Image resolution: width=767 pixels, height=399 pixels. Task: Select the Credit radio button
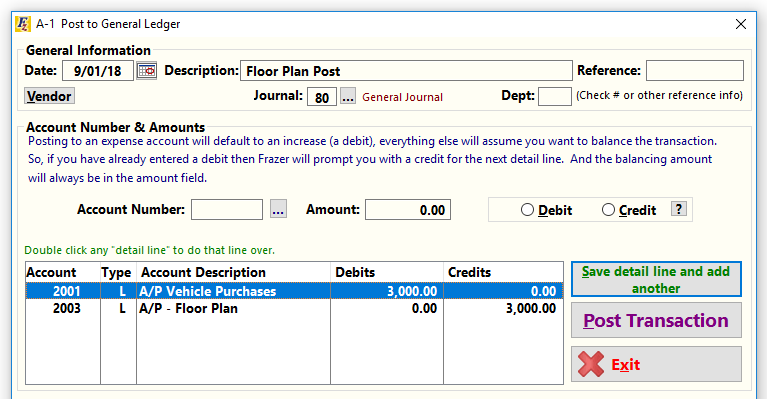click(x=608, y=210)
